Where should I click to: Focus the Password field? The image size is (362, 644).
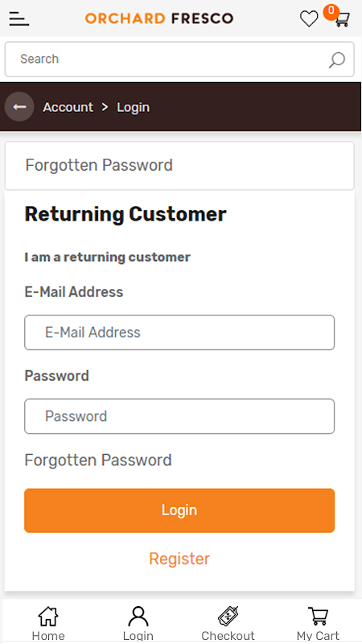click(x=179, y=416)
